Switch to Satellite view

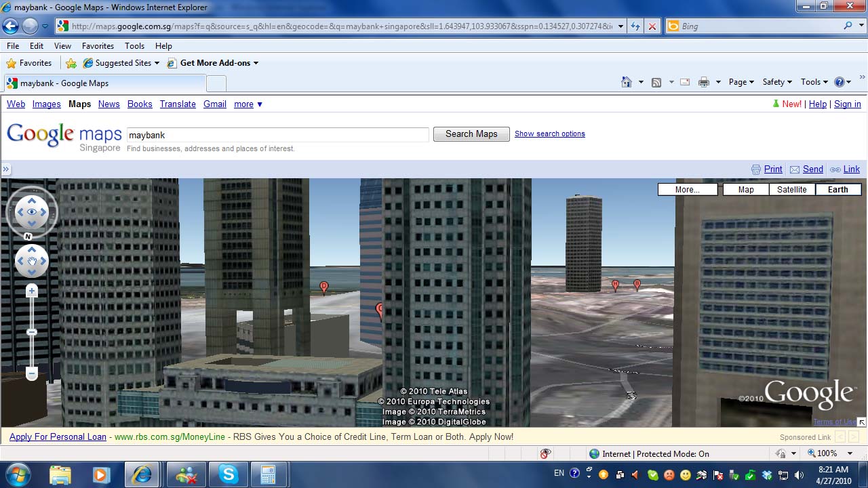coord(792,190)
